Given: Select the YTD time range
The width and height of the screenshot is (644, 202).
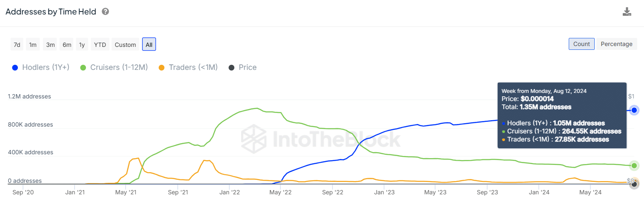Looking at the screenshot, I should (100, 45).
